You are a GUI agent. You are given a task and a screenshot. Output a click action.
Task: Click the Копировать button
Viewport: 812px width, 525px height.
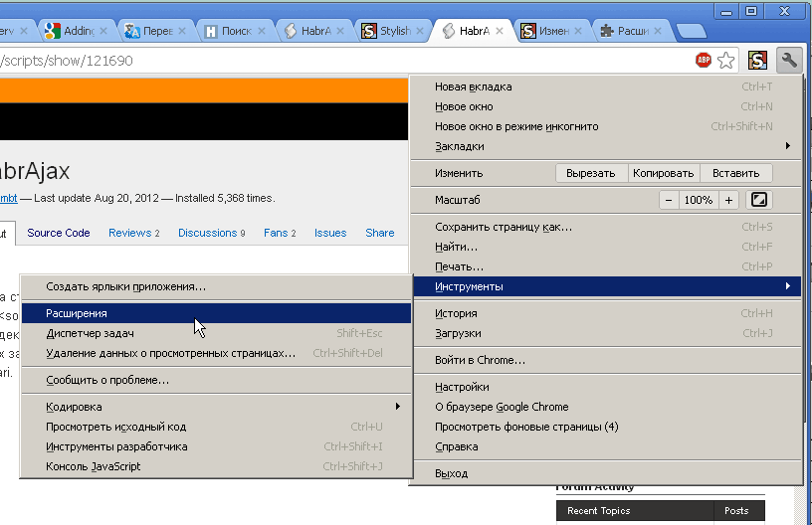(x=664, y=173)
